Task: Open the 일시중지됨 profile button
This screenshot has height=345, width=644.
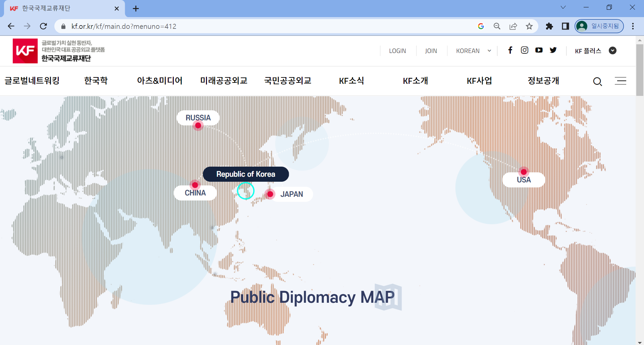Action: click(599, 26)
